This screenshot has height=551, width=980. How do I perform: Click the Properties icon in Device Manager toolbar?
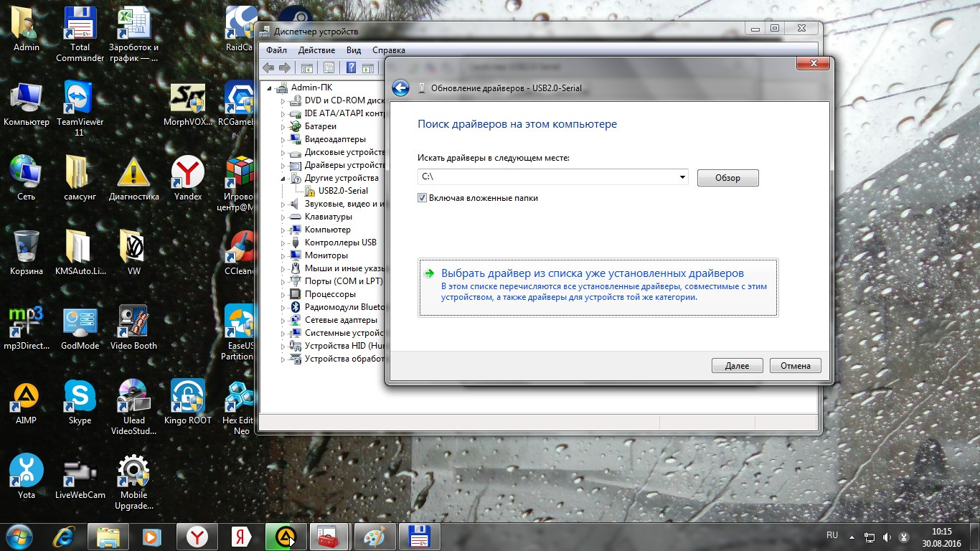(329, 68)
